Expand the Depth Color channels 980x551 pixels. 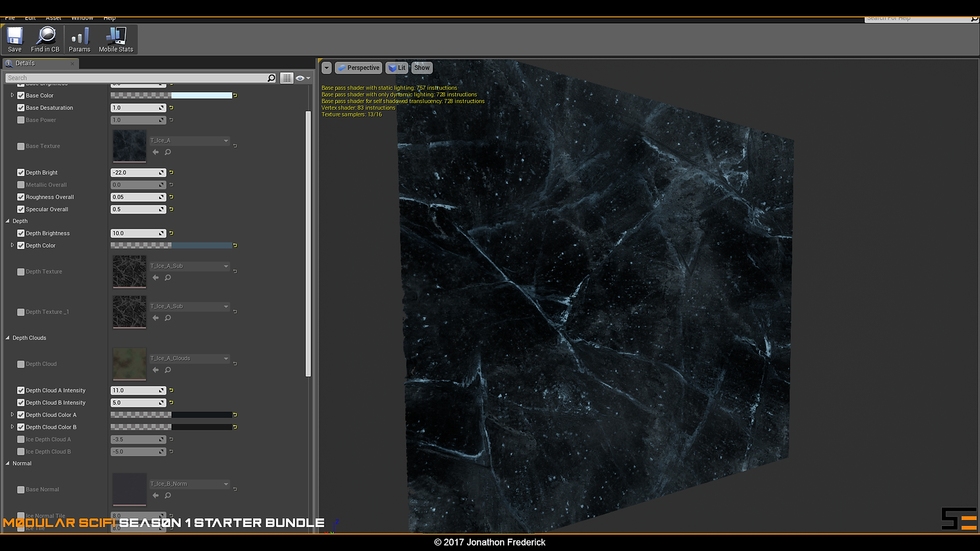pos(12,245)
